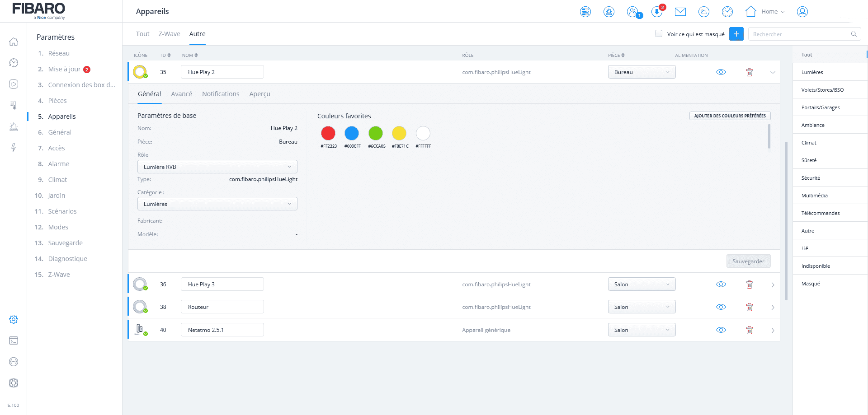Open Salon room dropdown for Routeur
Viewport: 868px width, 415px height.
[x=642, y=307]
